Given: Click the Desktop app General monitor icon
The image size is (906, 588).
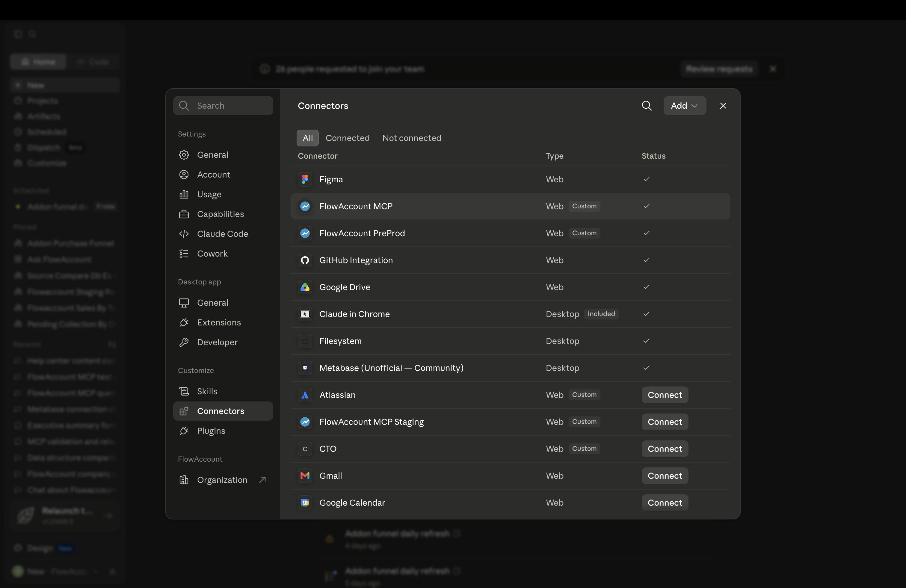Looking at the screenshot, I should 184,303.
